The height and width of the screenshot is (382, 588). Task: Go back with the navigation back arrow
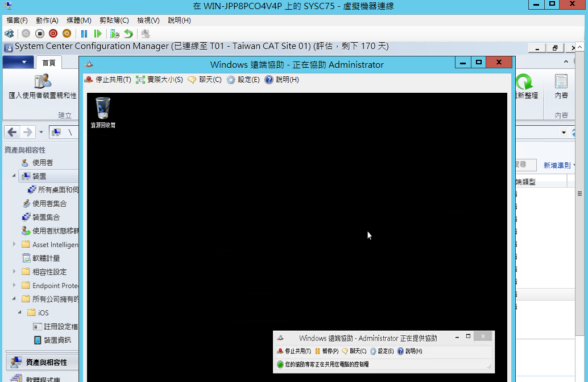coord(12,132)
